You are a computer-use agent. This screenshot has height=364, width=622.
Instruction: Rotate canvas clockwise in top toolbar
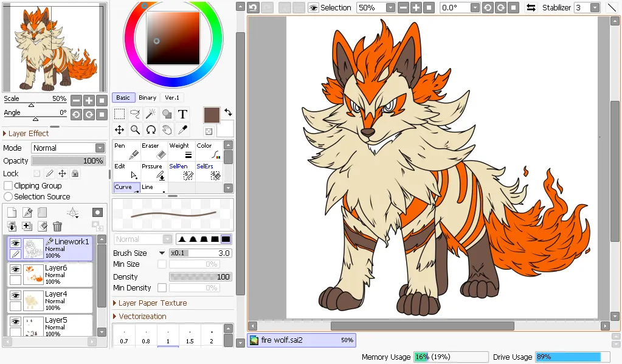pos(500,7)
